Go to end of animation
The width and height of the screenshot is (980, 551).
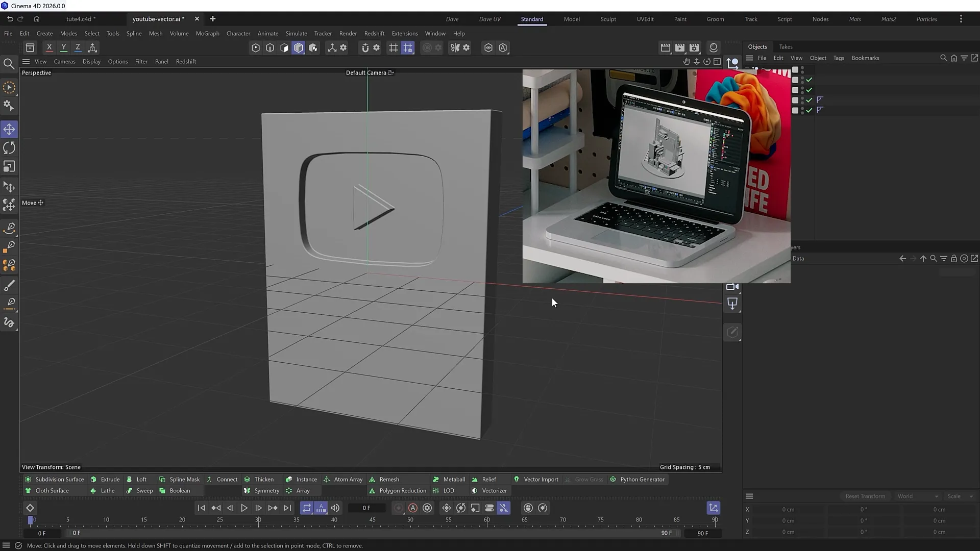(x=287, y=508)
